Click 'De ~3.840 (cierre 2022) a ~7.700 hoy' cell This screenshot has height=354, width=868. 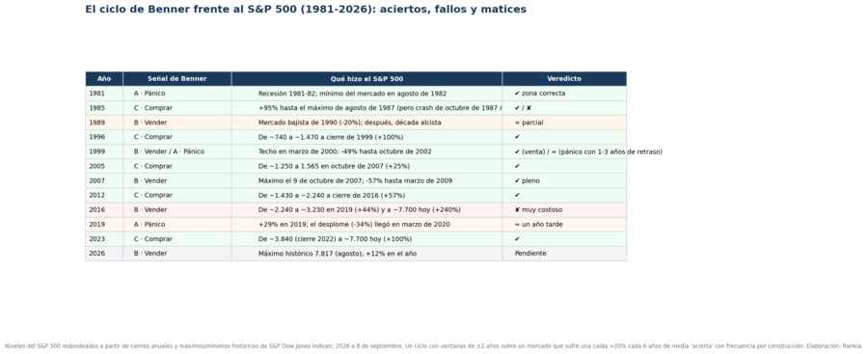point(366,239)
